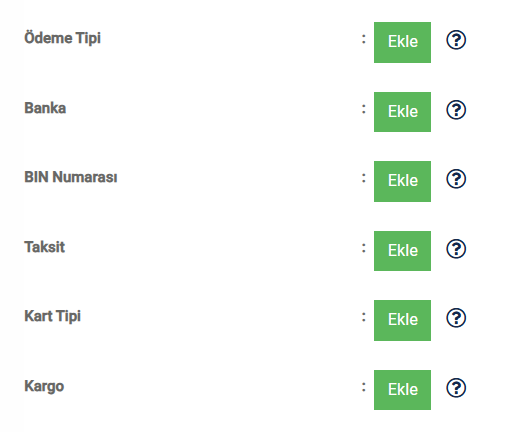Image resolution: width=529 pixels, height=432 pixels.
Task: Add a Kargo entry using Ekle
Action: tap(402, 390)
